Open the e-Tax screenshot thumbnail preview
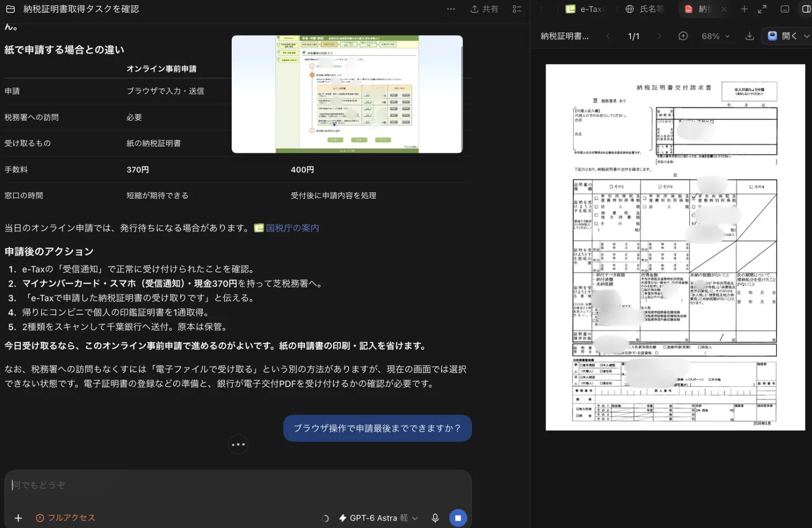 click(x=347, y=94)
